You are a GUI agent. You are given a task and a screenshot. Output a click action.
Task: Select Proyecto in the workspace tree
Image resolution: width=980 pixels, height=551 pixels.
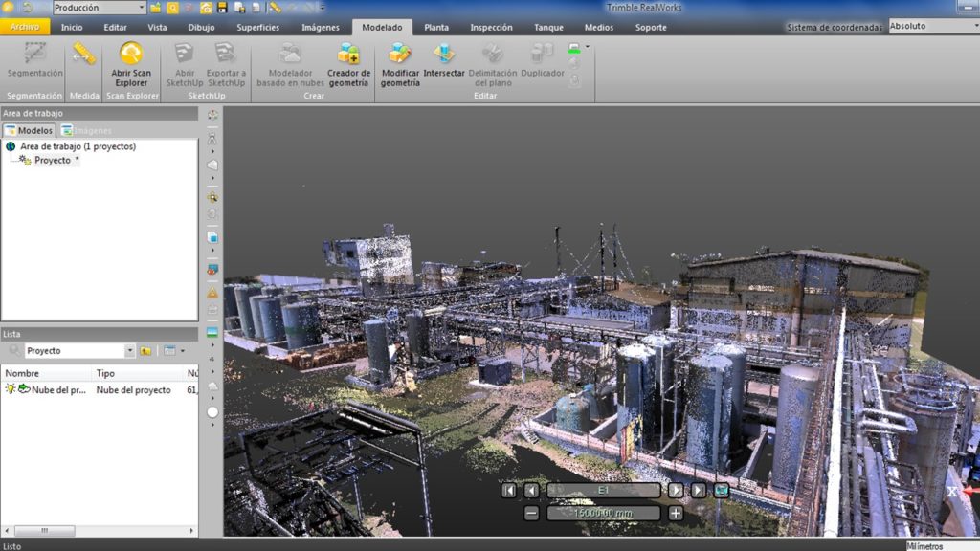pyautogui.click(x=53, y=161)
